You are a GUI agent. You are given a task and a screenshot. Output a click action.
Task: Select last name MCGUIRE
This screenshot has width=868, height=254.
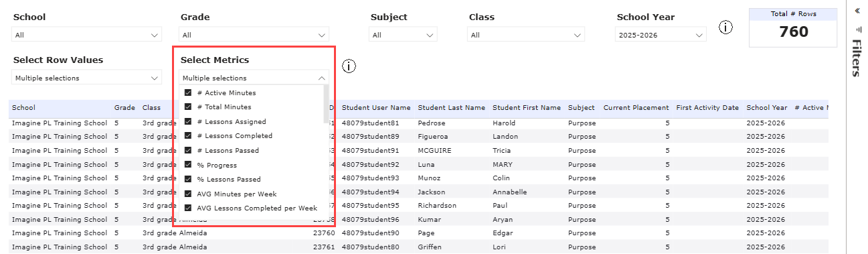click(x=434, y=151)
